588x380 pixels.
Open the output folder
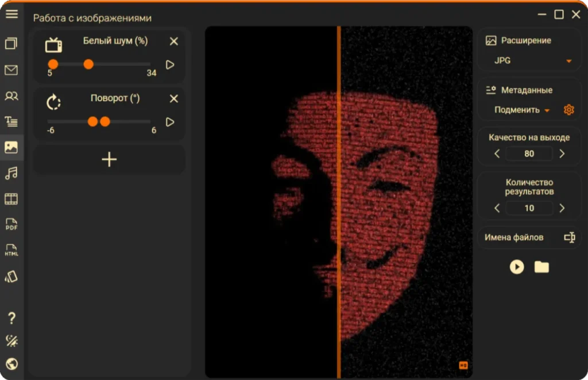coord(541,267)
